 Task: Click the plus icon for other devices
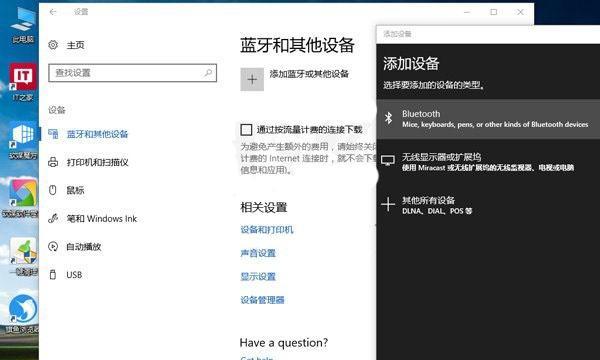388,204
